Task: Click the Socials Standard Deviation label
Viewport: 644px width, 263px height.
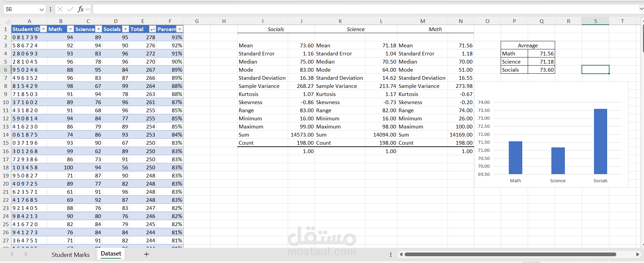Action: 262,78
